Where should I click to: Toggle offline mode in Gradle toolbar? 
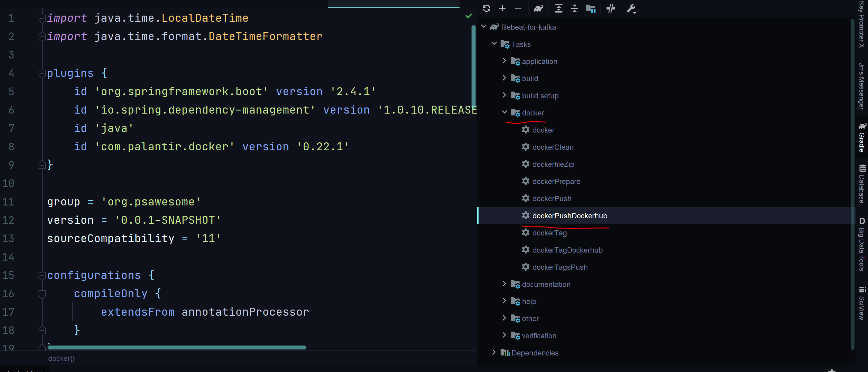610,9
